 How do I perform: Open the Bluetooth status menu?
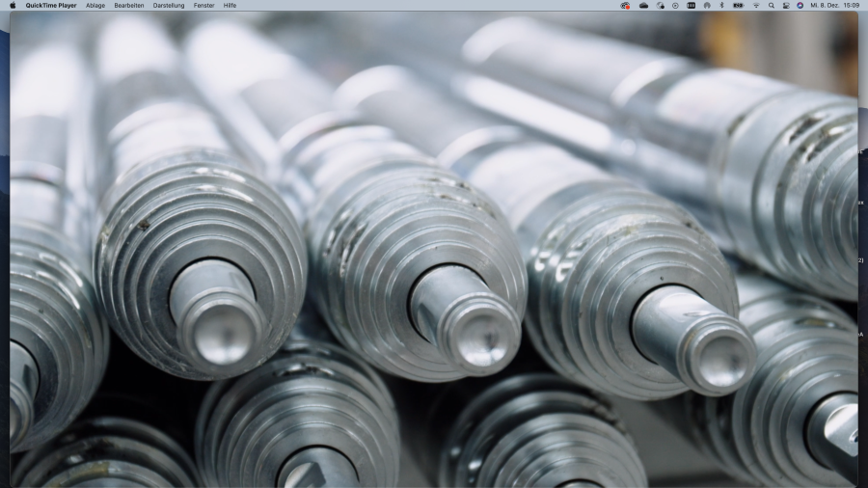point(721,5)
